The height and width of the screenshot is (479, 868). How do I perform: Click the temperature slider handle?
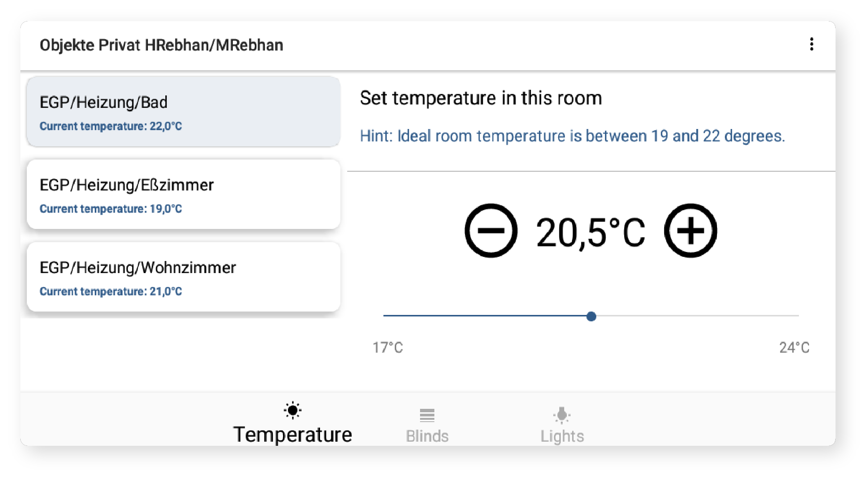pyautogui.click(x=591, y=316)
